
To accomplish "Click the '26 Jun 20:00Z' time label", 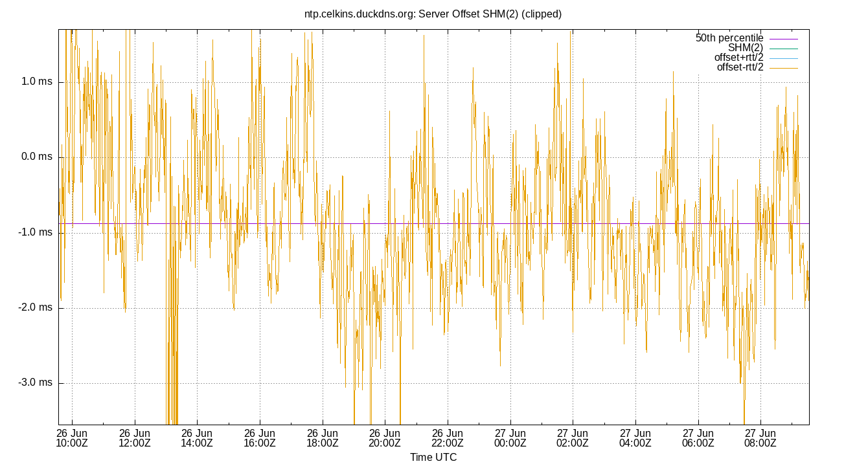I will [x=385, y=438].
